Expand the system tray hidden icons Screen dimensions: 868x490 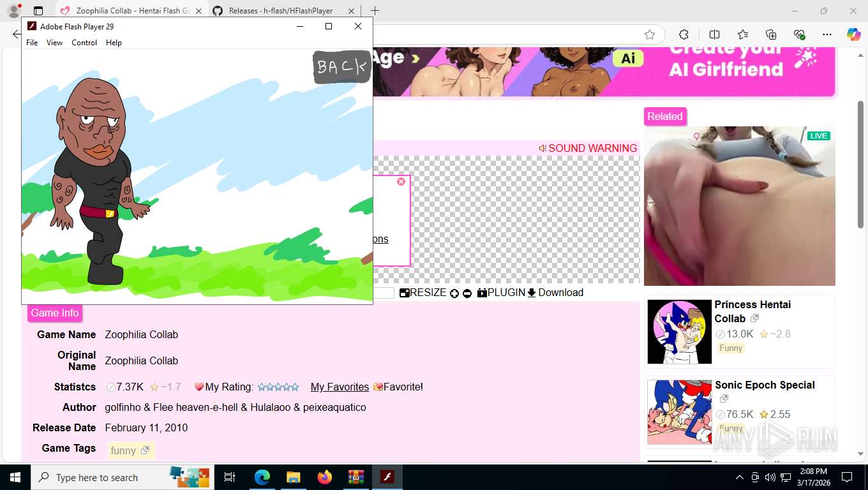click(739, 477)
